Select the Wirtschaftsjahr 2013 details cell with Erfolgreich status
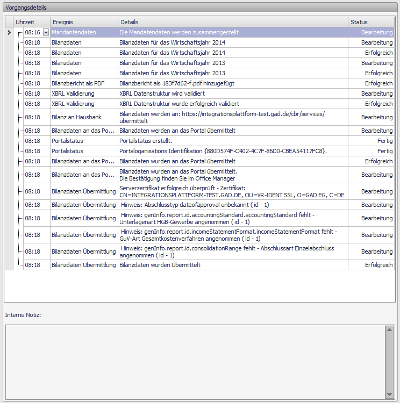Image resolution: width=400 pixels, height=403 pixels. 233,73
